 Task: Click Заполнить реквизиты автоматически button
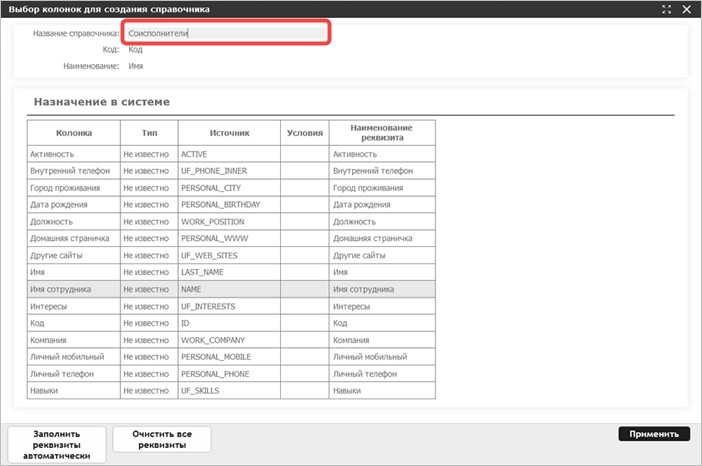pyautogui.click(x=57, y=445)
